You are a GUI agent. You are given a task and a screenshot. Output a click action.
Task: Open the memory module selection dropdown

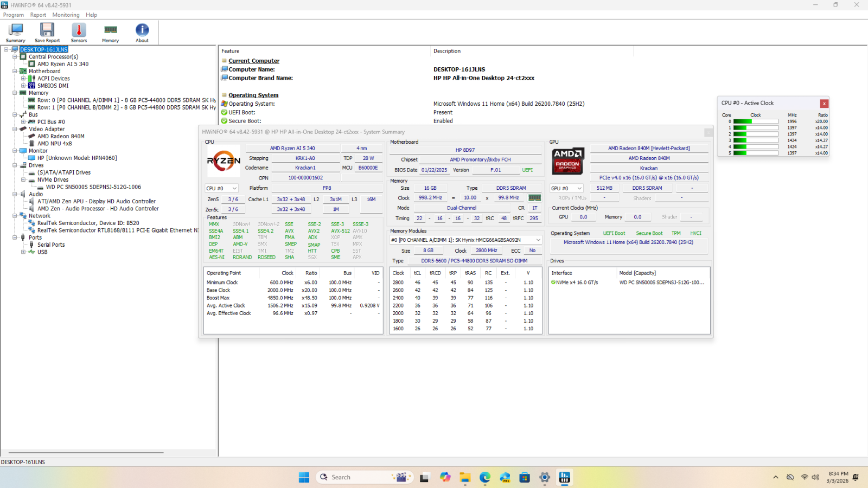click(x=465, y=240)
